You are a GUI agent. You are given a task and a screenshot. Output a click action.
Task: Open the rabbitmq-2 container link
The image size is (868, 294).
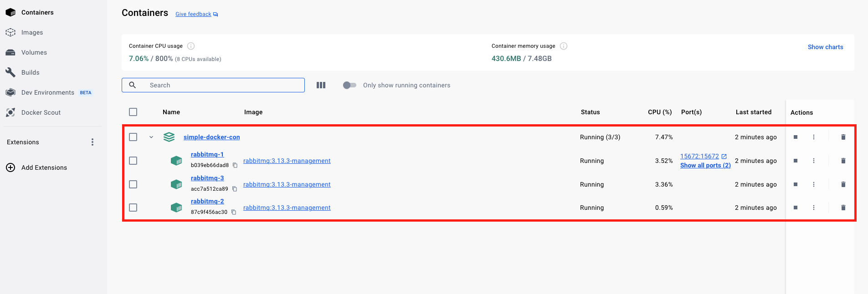[207, 201]
